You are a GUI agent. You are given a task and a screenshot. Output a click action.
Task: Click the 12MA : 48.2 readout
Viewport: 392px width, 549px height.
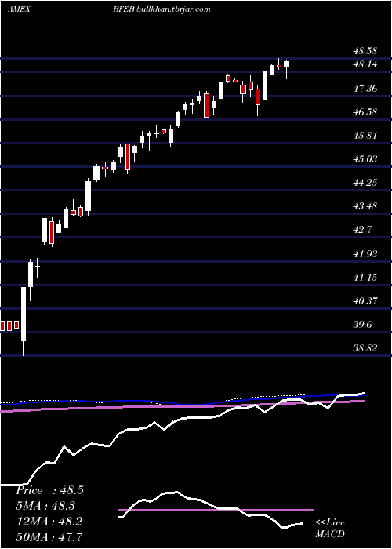(x=49, y=522)
